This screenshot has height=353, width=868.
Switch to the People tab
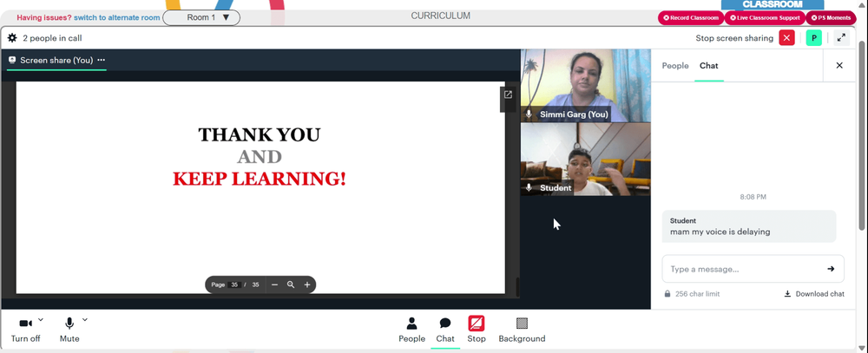[x=675, y=65]
